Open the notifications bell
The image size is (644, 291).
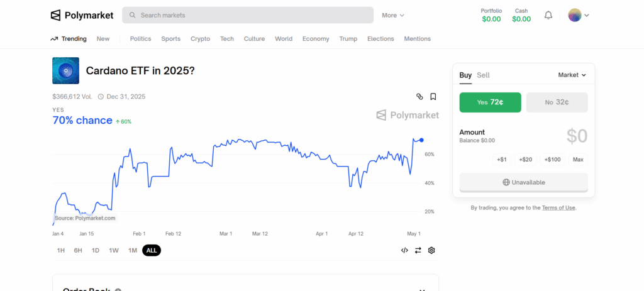coord(548,15)
